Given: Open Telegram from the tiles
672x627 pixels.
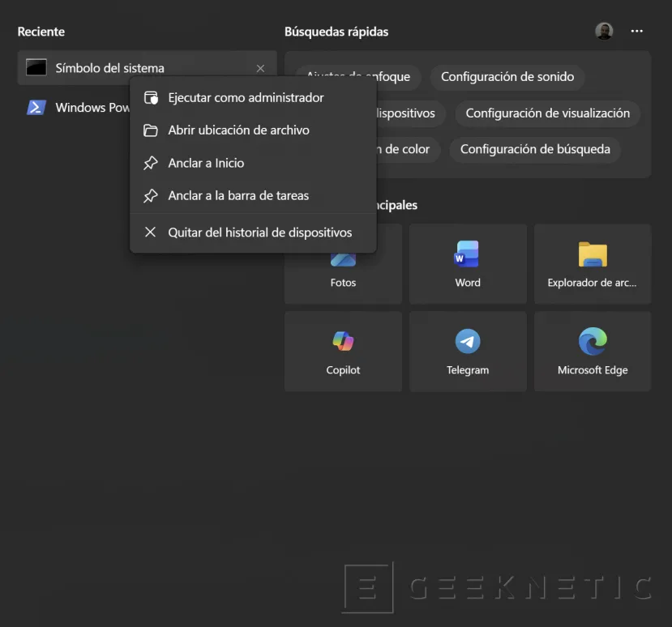Looking at the screenshot, I should [468, 351].
